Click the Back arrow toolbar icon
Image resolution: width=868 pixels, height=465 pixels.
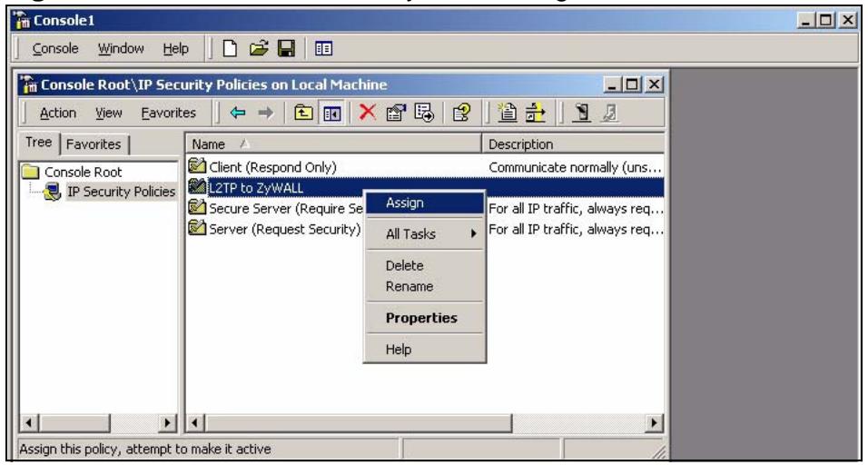click(238, 113)
